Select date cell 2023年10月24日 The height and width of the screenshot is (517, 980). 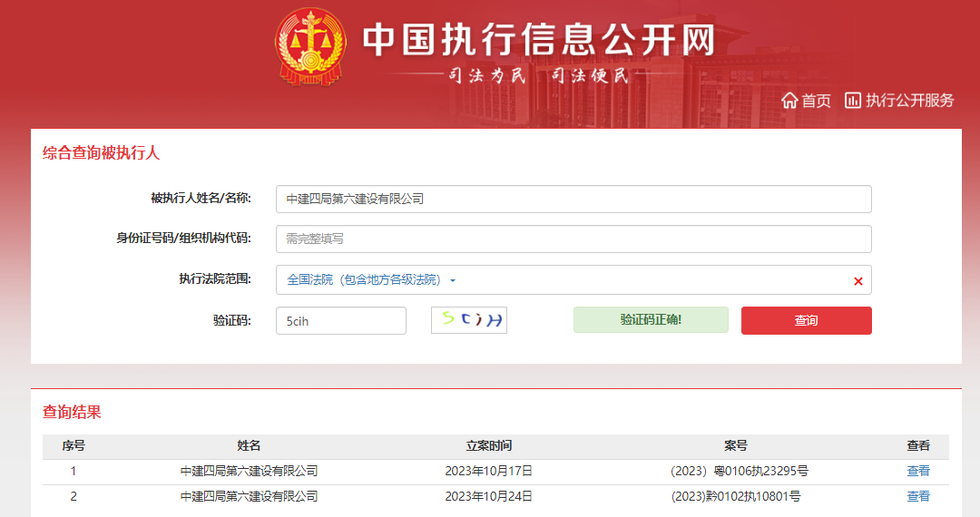(x=489, y=496)
